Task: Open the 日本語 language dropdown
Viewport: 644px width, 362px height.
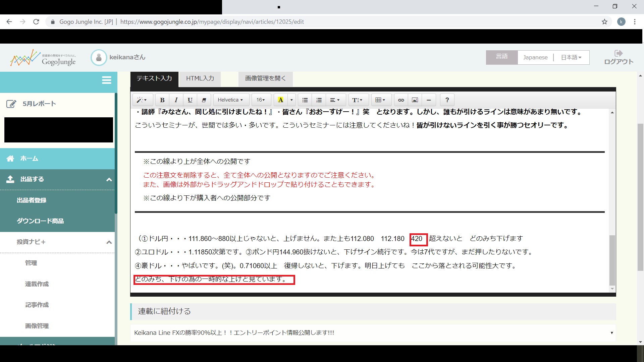Action: click(x=571, y=57)
